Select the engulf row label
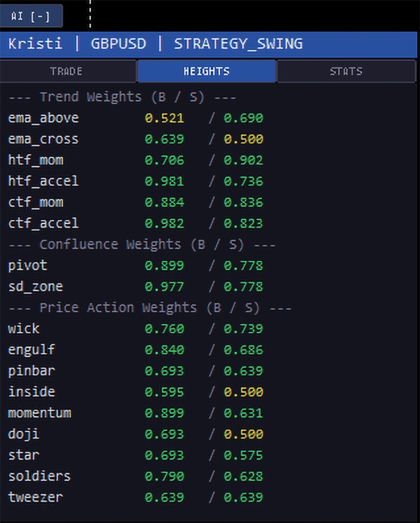The image size is (420, 523). tap(32, 350)
